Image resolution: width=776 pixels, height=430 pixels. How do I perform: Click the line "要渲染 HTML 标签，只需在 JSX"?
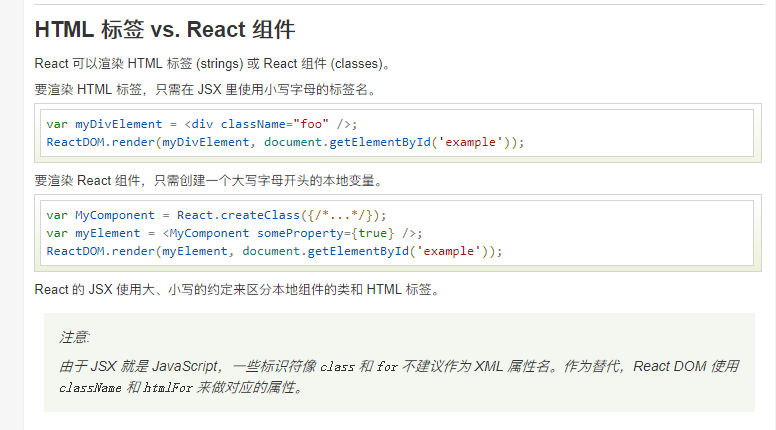coord(205,90)
